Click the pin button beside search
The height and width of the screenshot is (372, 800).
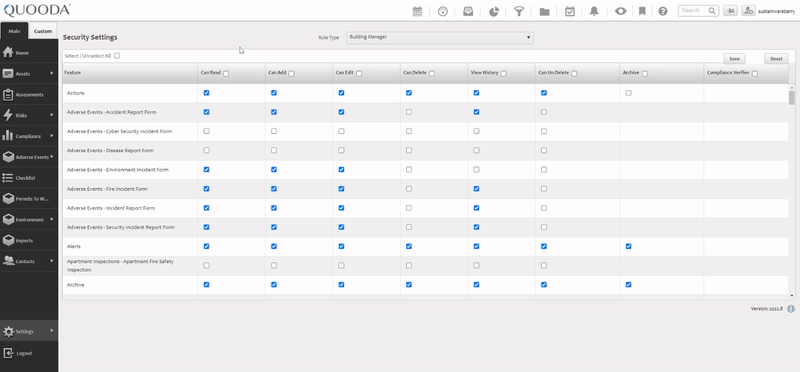730,11
